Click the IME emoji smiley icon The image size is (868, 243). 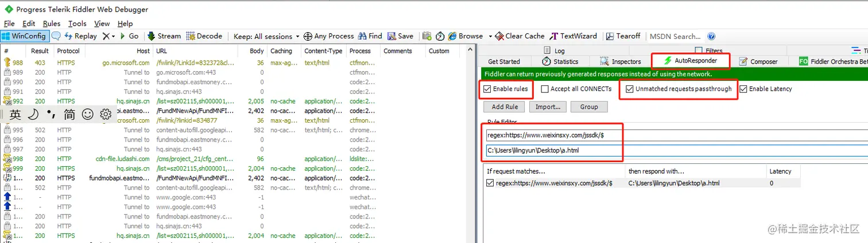[x=88, y=115]
